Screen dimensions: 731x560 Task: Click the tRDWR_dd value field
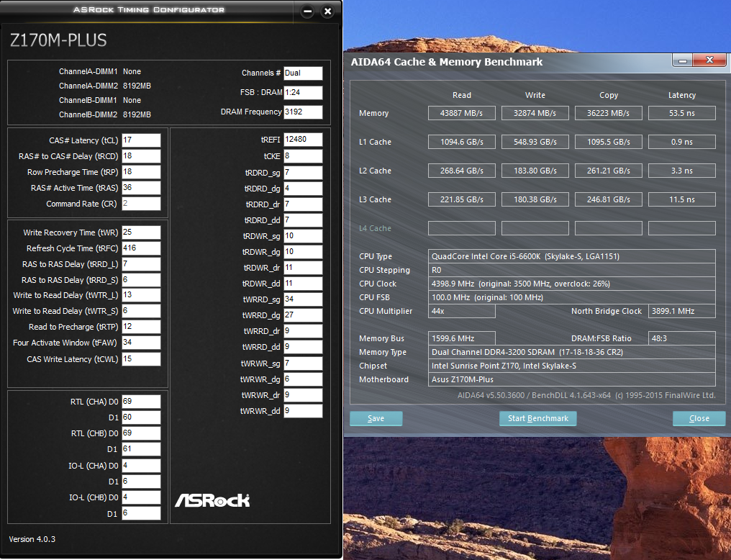[x=303, y=284]
